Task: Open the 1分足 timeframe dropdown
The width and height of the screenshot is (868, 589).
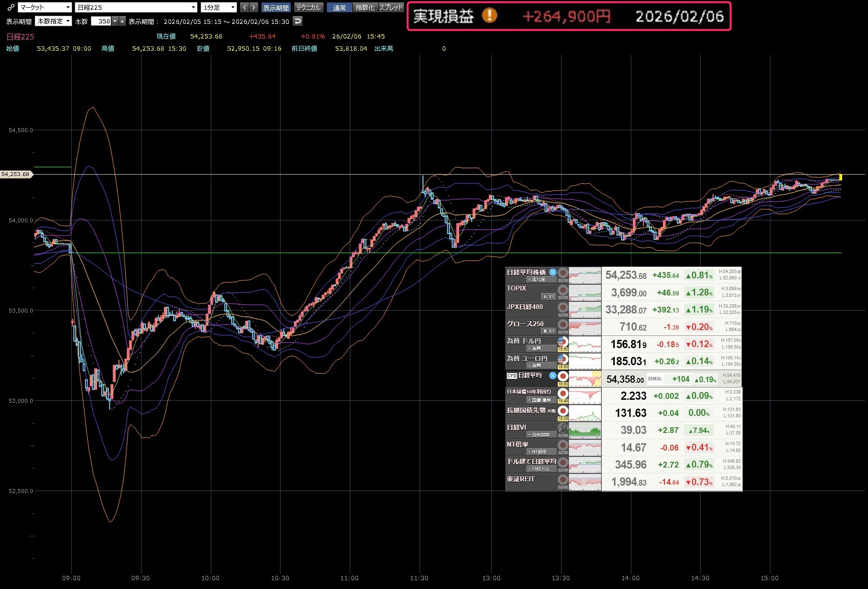Action: click(x=219, y=7)
